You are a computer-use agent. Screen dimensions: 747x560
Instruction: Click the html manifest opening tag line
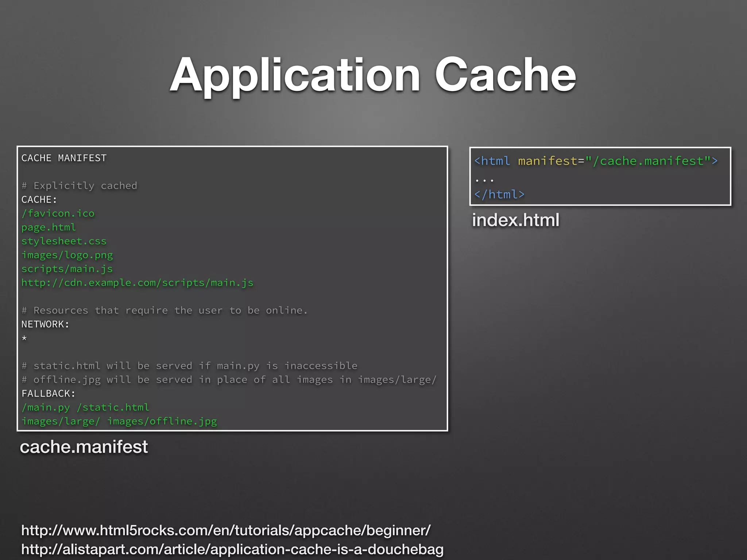tap(596, 161)
